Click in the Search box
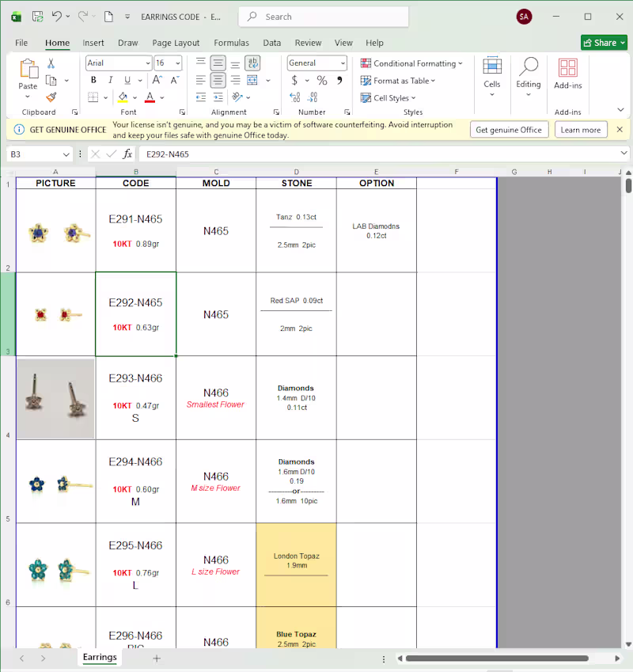This screenshot has height=672, width=633. pos(324,17)
